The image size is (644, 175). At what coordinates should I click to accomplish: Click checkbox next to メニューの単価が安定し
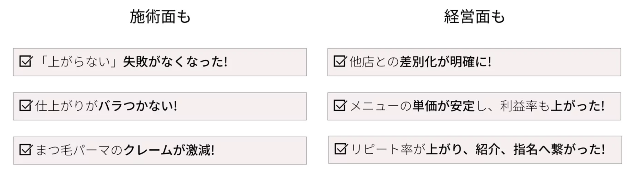340,106
